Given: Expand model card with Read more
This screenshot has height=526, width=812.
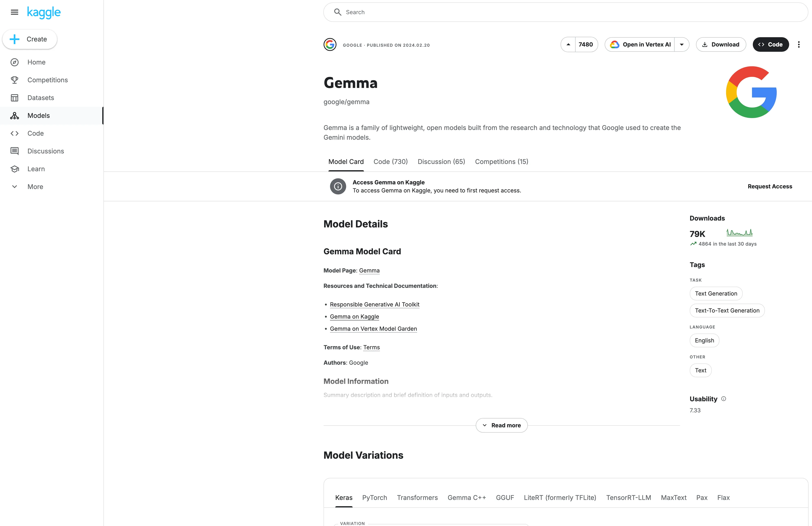Looking at the screenshot, I should tap(502, 425).
